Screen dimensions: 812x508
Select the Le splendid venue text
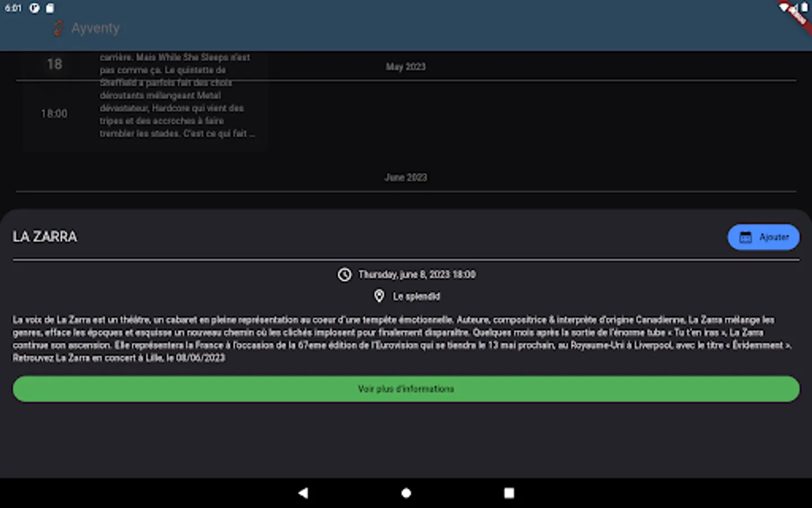(416, 296)
